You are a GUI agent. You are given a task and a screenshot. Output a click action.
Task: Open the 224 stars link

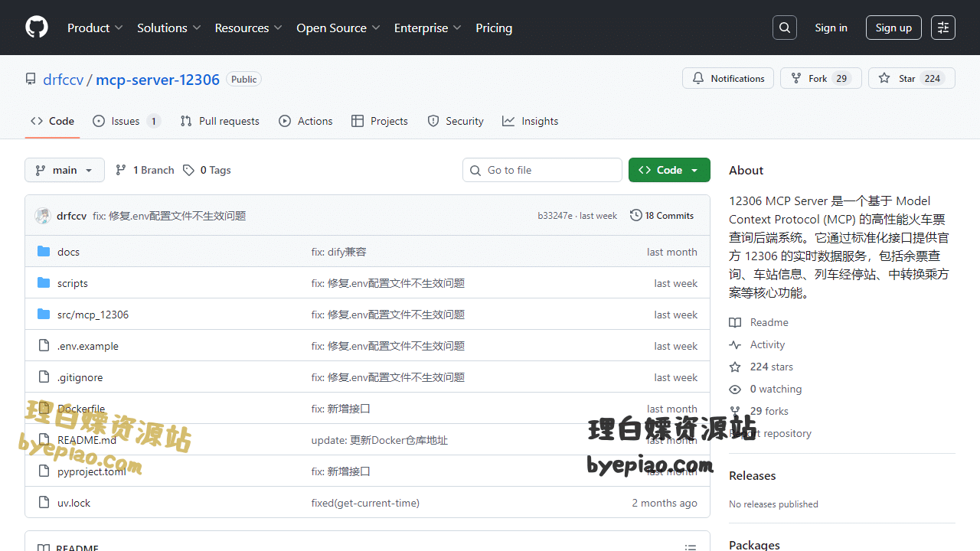(x=761, y=367)
